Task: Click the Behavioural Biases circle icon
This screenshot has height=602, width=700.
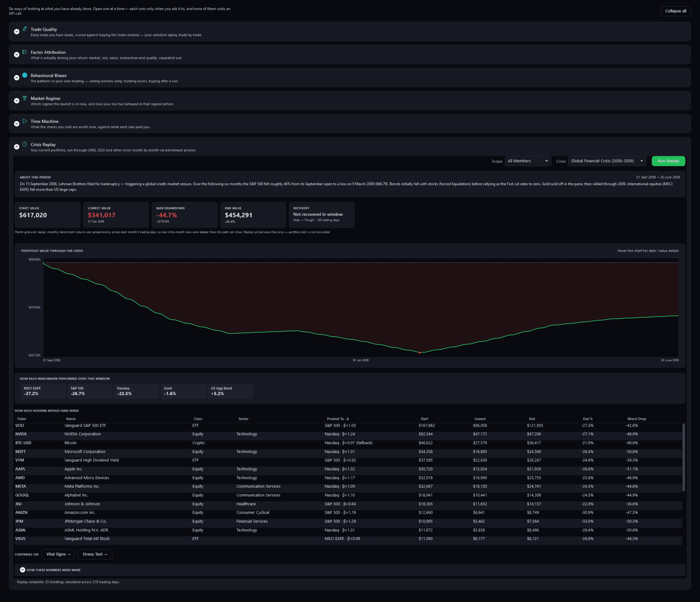Action: [x=25, y=75]
